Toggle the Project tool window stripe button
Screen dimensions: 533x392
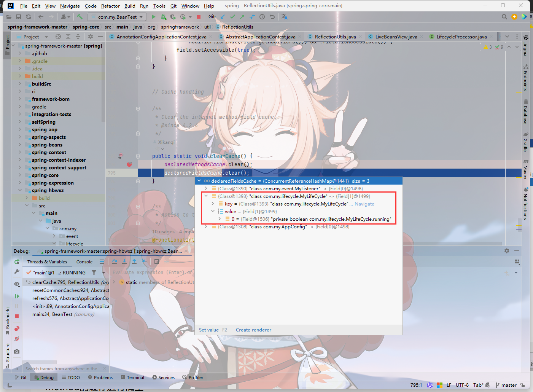point(7,45)
